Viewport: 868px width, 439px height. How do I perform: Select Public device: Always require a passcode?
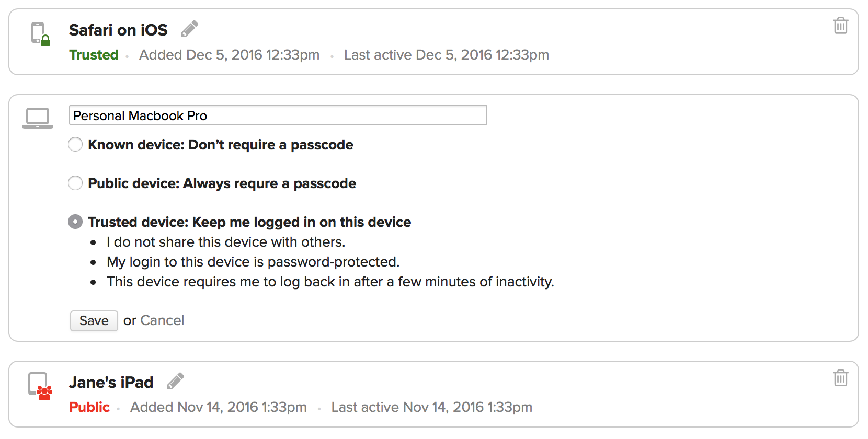[75, 183]
